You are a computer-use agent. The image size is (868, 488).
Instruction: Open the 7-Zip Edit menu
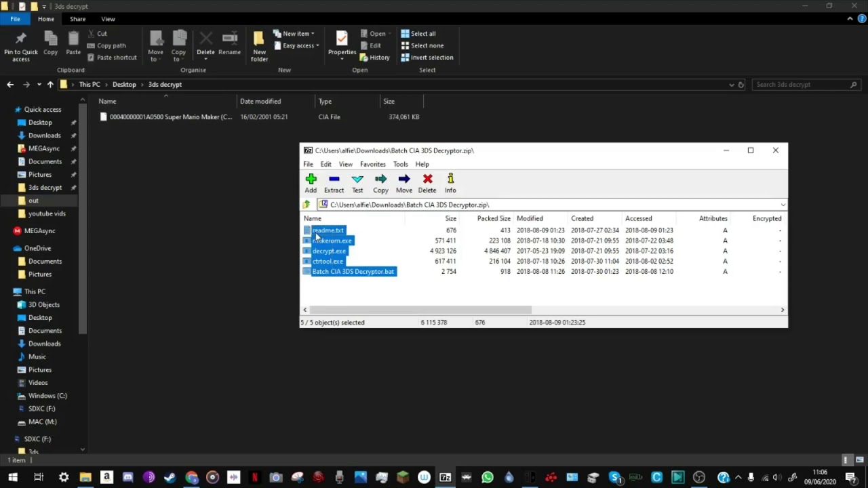tap(326, 164)
